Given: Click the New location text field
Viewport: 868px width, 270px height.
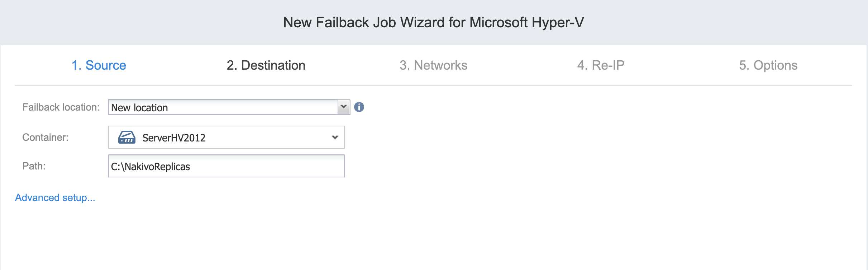Looking at the screenshot, I should [x=223, y=107].
